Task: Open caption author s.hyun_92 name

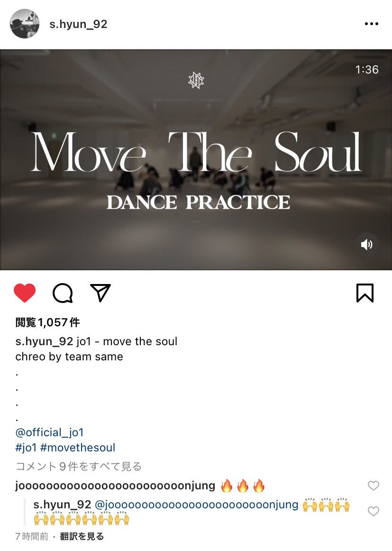Action: [x=44, y=341]
